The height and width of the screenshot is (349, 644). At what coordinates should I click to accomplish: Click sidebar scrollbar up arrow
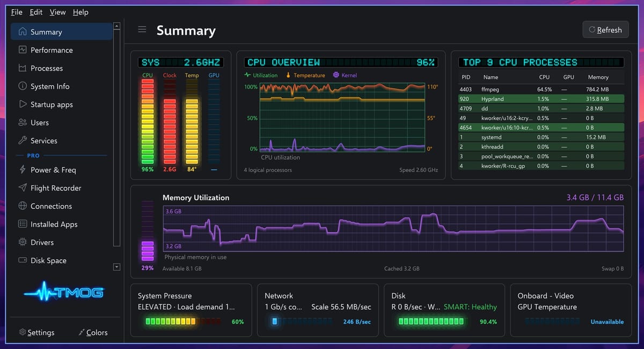coord(117,26)
